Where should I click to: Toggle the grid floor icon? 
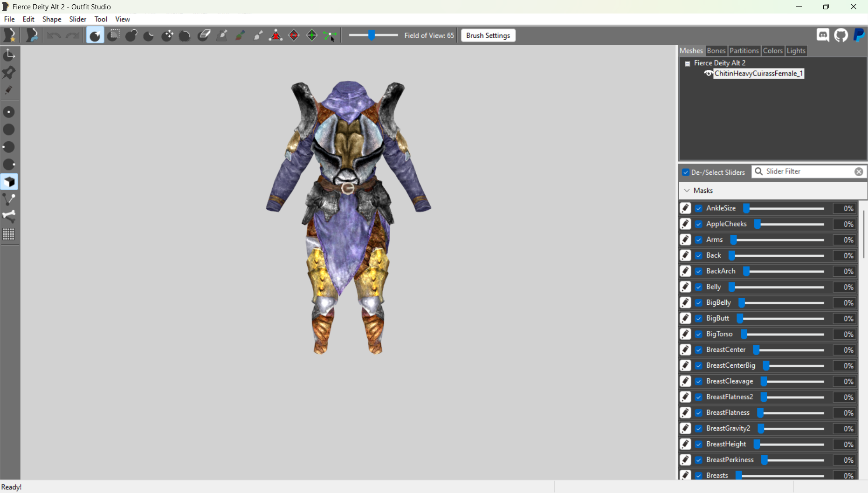coord(9,234)
